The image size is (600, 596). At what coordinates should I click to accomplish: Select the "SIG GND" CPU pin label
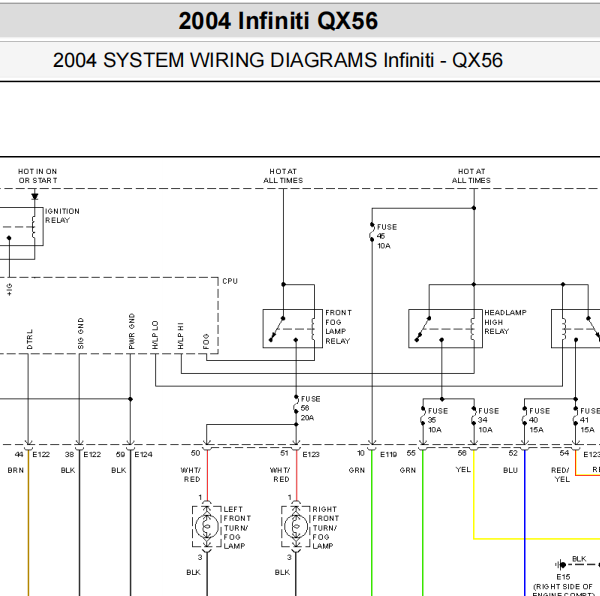(81, 334)
